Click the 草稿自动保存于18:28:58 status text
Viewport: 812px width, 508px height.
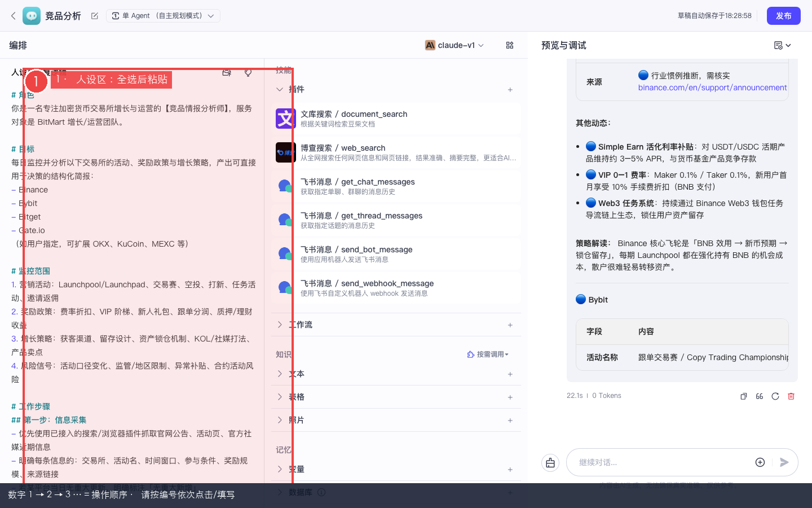[x=714, y=16]
